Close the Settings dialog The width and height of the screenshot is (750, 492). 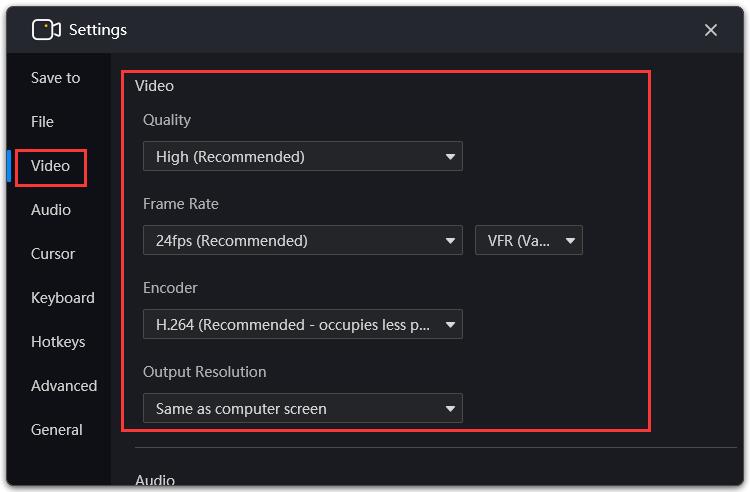(710, 30)
